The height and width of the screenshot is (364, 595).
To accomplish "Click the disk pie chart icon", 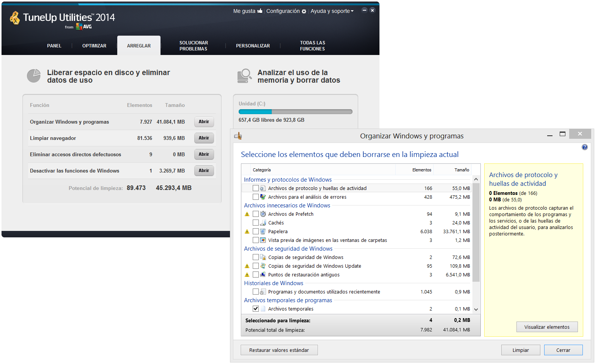I will coord(34,76).
